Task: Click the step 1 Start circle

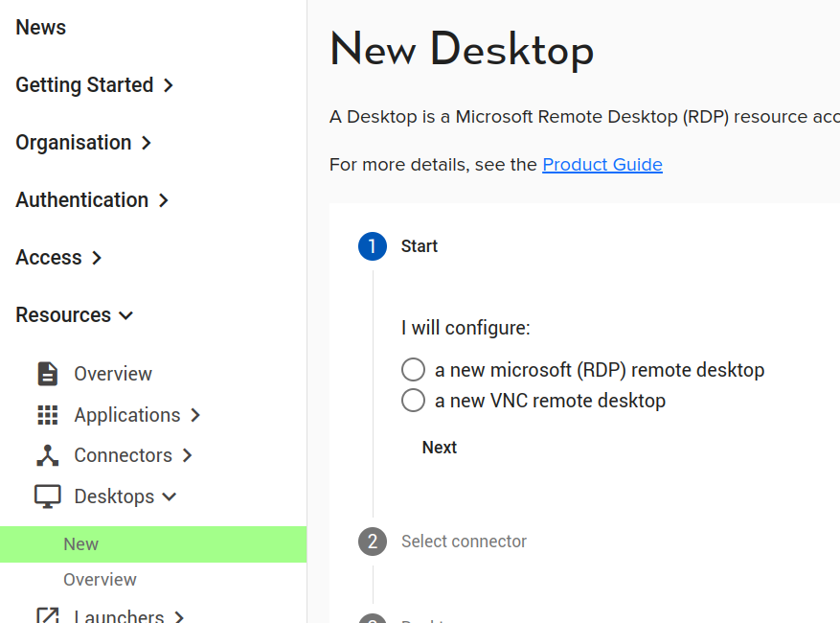Action: coord(373,246)
